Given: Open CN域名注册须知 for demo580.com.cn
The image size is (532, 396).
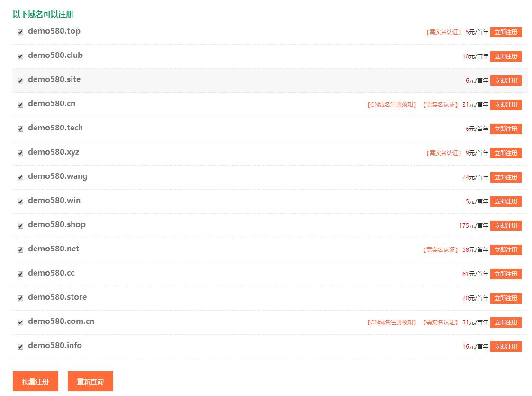Looking at the screenshot, I should (x=391, y=322).
